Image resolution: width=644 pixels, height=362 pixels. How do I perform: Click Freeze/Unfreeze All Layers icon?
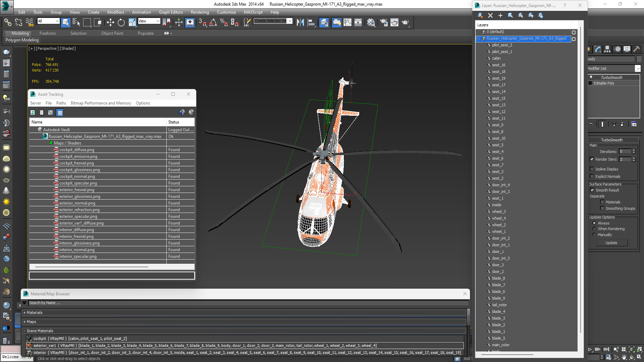541,15
